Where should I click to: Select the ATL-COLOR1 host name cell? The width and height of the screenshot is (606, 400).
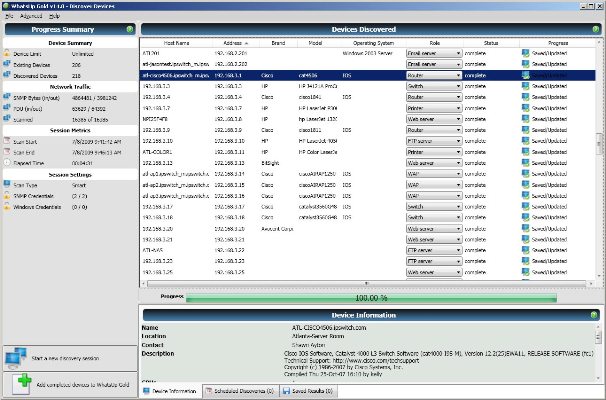coord(157,152)
